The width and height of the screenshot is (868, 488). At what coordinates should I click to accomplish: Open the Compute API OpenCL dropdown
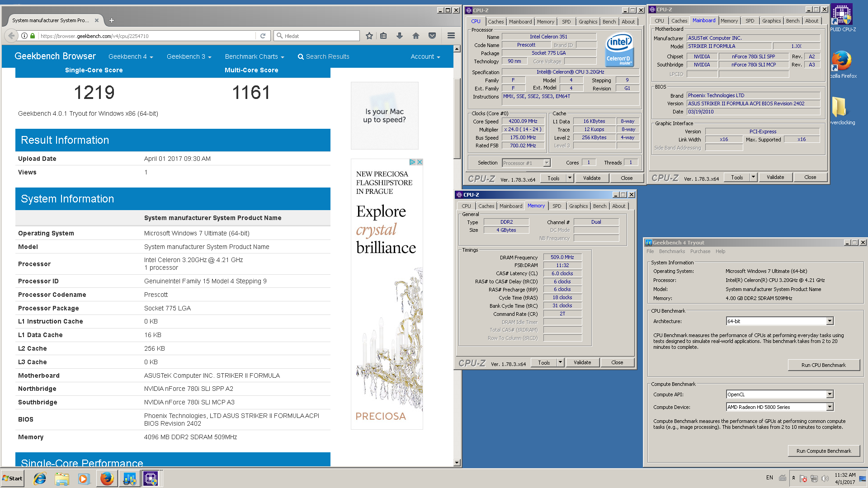pos(830,394)
